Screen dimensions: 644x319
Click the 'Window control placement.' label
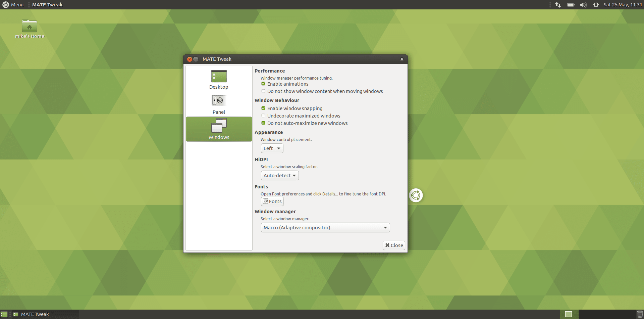pos(286,140)
